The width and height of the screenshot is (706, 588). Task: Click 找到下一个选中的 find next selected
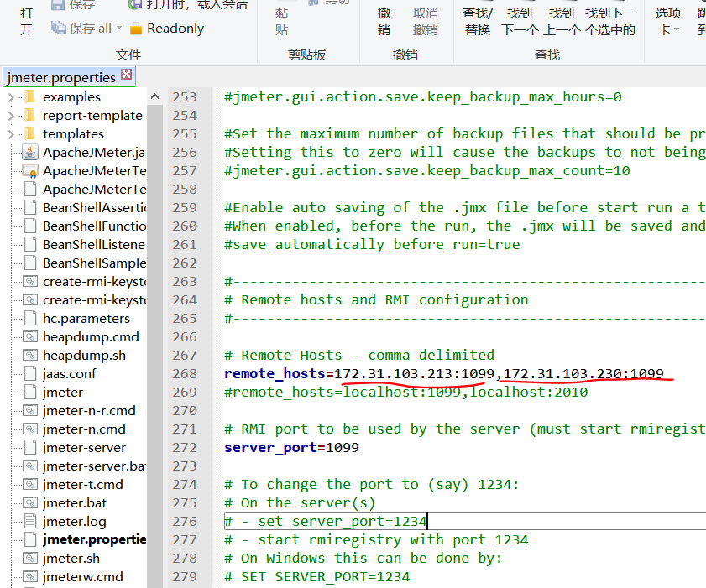click(x=610, y=21)
